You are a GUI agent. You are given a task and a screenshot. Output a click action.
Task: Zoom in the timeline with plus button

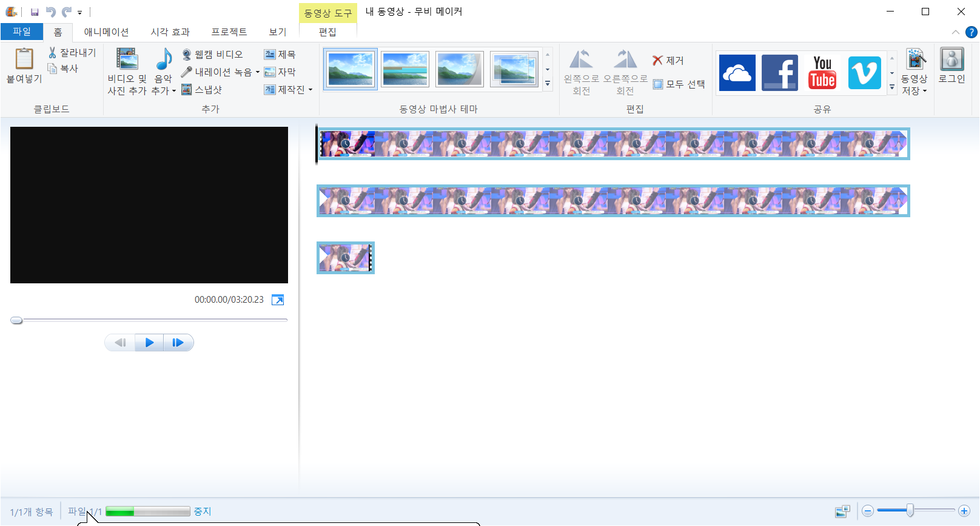coord(964,511)
